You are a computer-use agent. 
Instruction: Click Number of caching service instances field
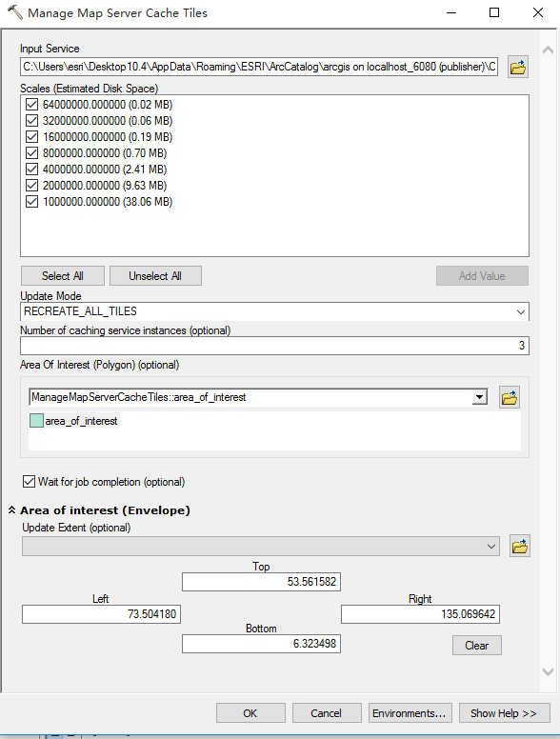click(274, 346)
